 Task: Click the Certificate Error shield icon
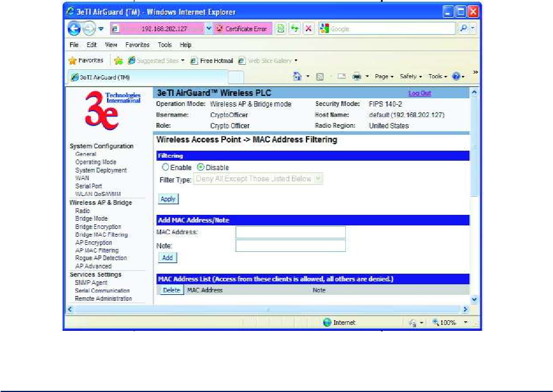[x=219, y=29]
